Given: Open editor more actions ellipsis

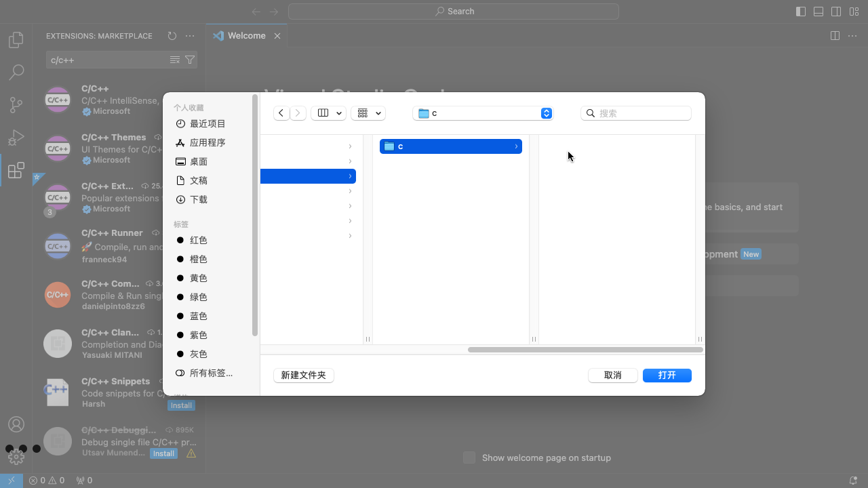Looking at the screenshot, I should [853, 36].
